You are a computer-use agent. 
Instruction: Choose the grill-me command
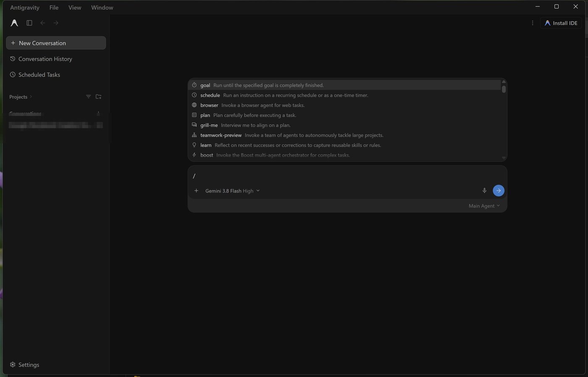(x=344, y=125)
